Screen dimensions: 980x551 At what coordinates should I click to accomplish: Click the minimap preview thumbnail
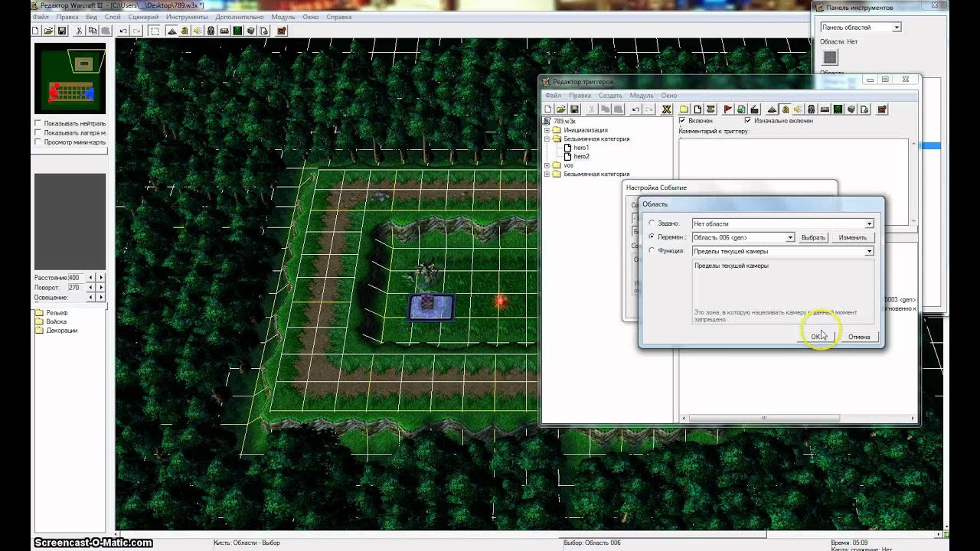point(70,79)
